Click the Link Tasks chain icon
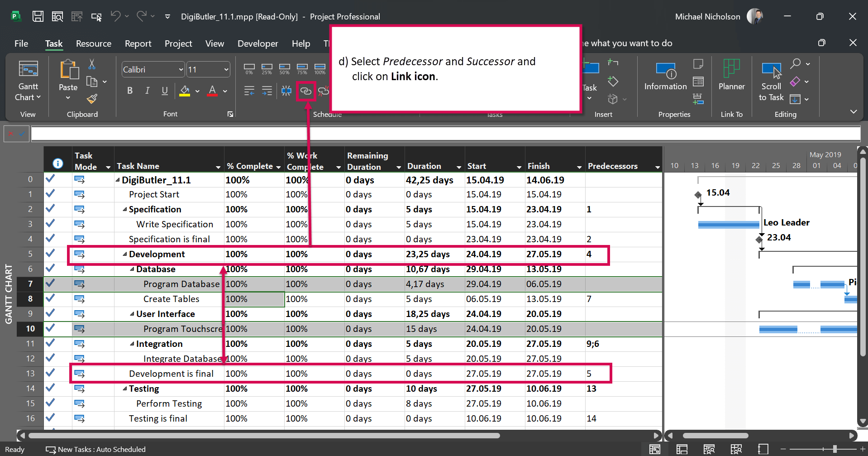 306,91
